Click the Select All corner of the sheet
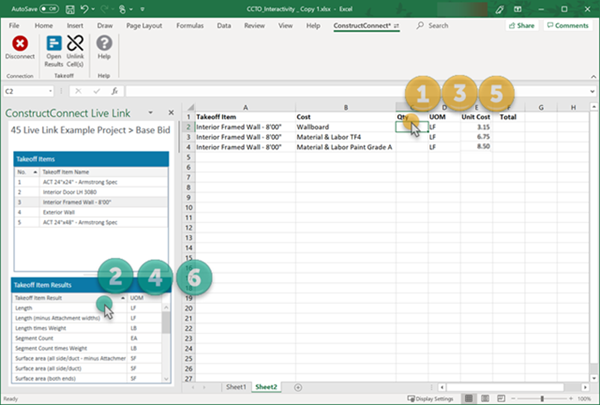Viewport: 600px width, 405px height. [x=189, y=107]
